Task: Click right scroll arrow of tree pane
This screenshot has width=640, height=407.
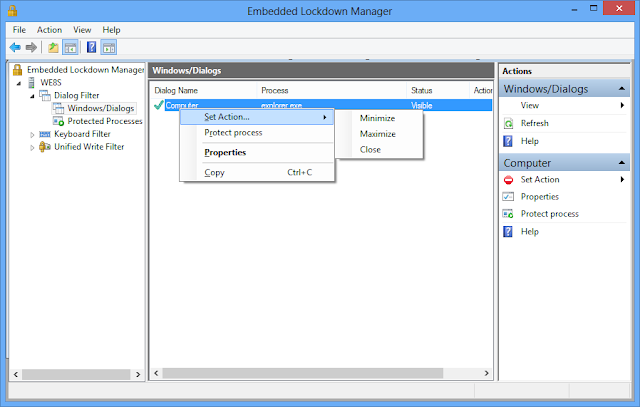Action: tap(138, 374)
